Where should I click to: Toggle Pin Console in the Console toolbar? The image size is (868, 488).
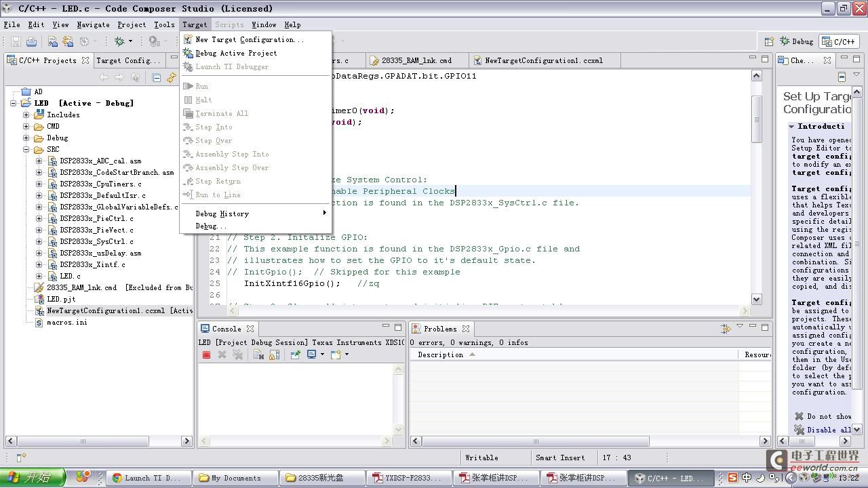pyautogui.click(x=296, y=354)
